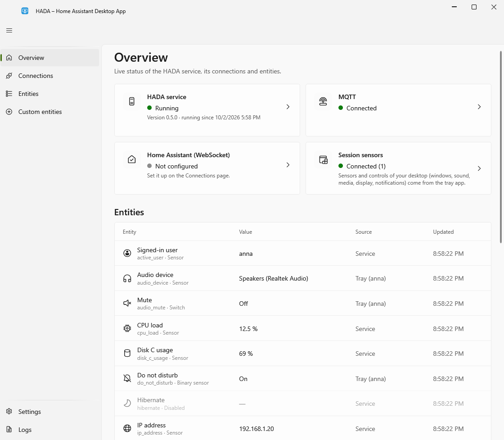Viewport: 504px width, 440px height.
Task: Click the Updated column header
Action: pos(443,232)
